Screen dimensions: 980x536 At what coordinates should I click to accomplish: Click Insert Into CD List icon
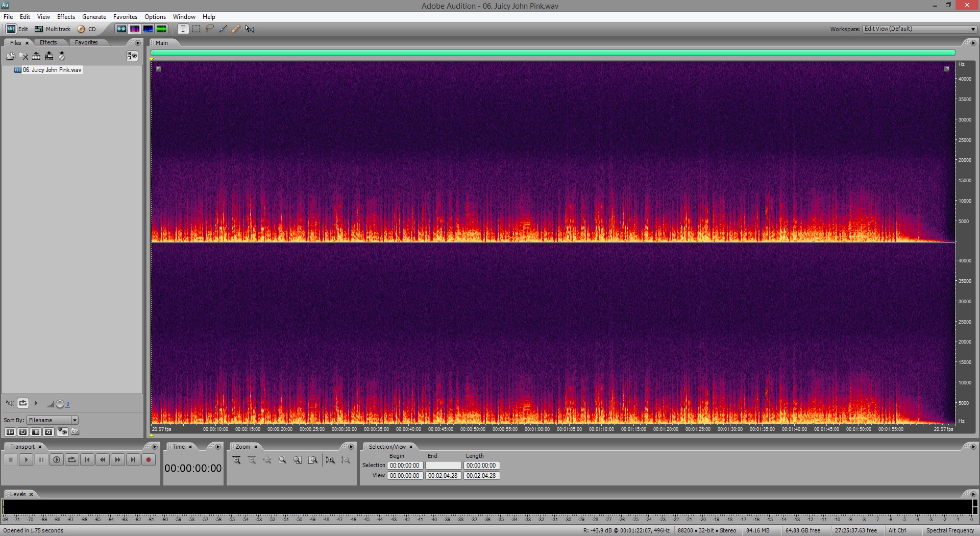tap(62, 56)
